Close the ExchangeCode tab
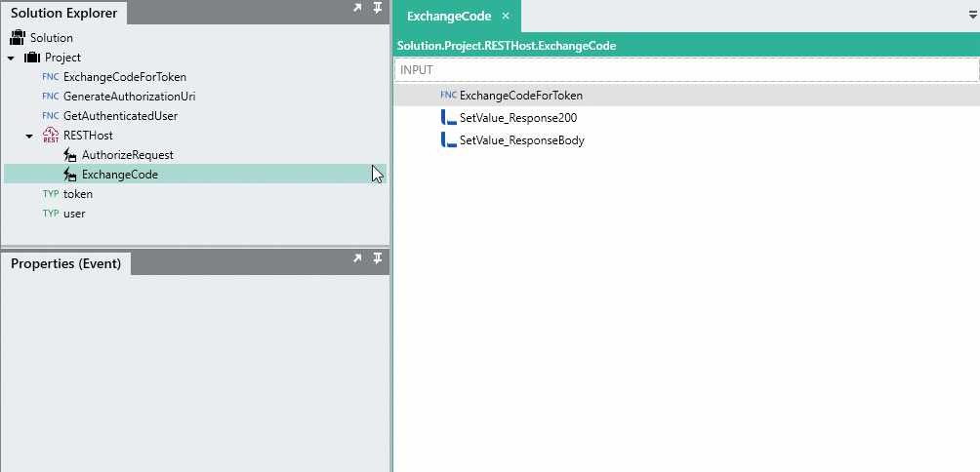The image size is (980, 472). click(505, 17)
